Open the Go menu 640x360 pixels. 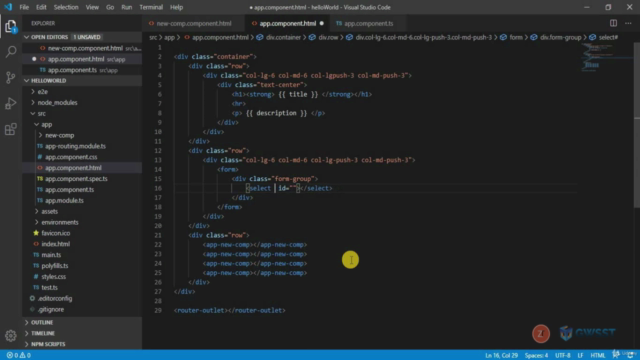[x=110, y=7]
